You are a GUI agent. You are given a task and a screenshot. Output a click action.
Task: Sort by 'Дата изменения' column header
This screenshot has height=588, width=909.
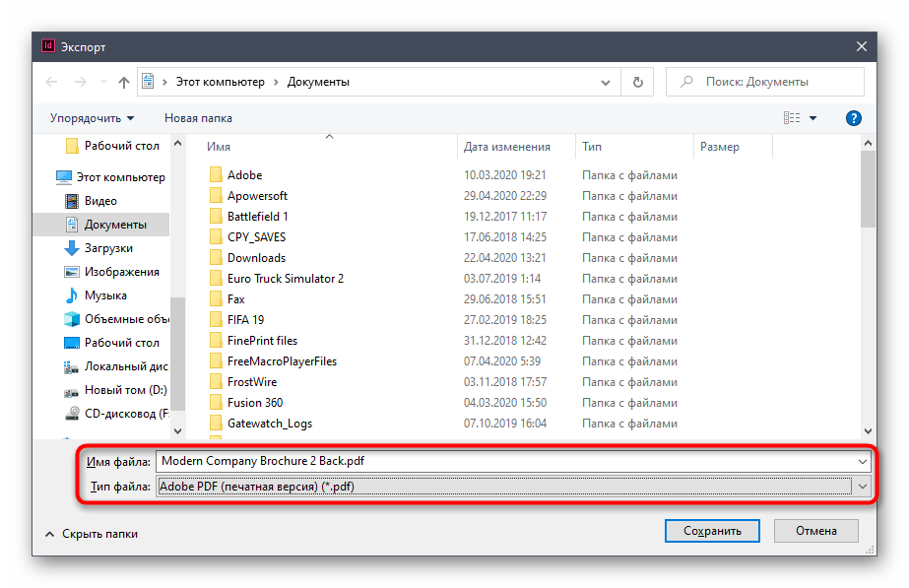pos(506,147)
